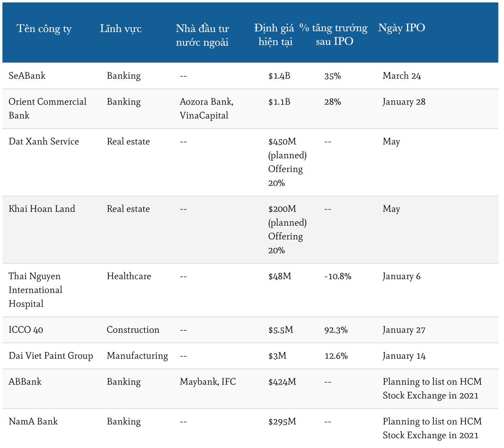Click the "% tăng trưởng sau IPO" header
This screenshot has width=504, height=448.
(334, 34)
